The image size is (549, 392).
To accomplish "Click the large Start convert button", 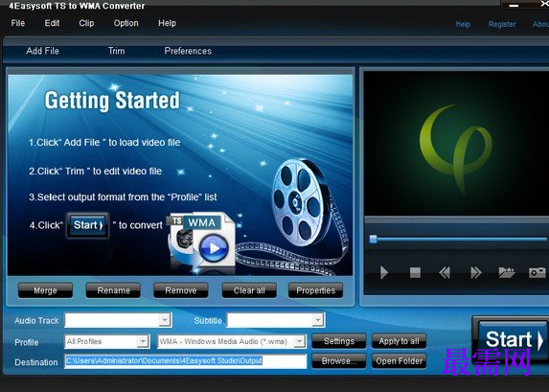I will click(512, 339).
